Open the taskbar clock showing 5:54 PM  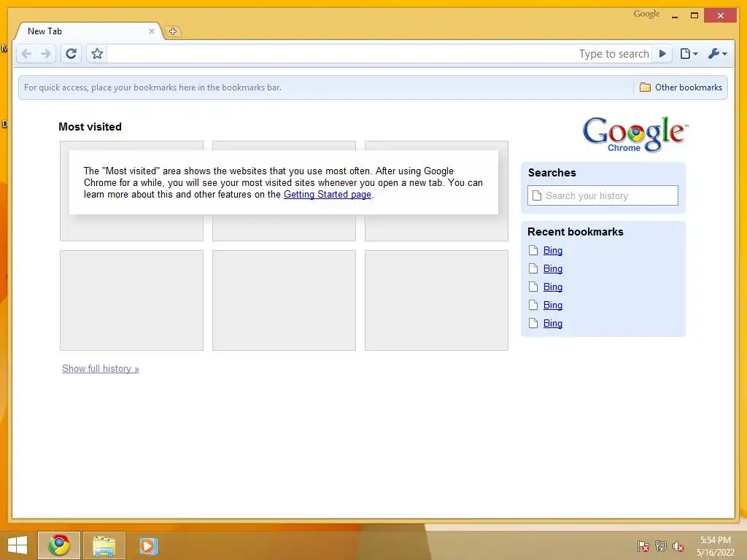[716, 546]
